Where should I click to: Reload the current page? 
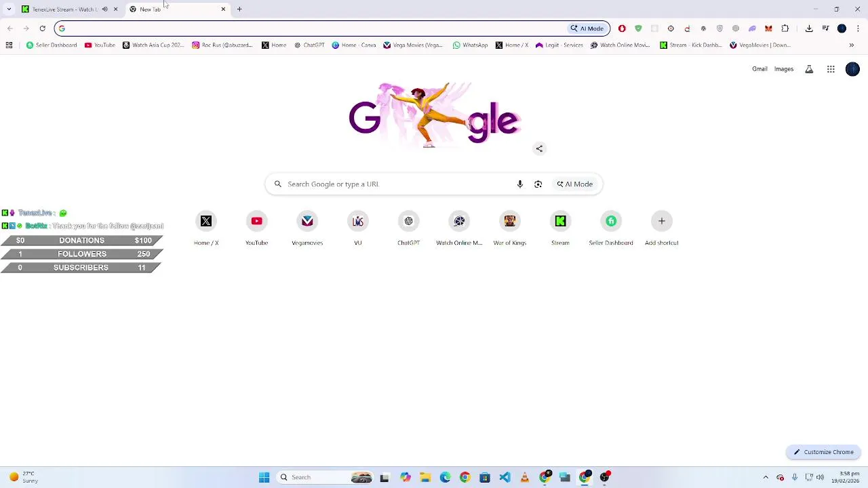42,28
